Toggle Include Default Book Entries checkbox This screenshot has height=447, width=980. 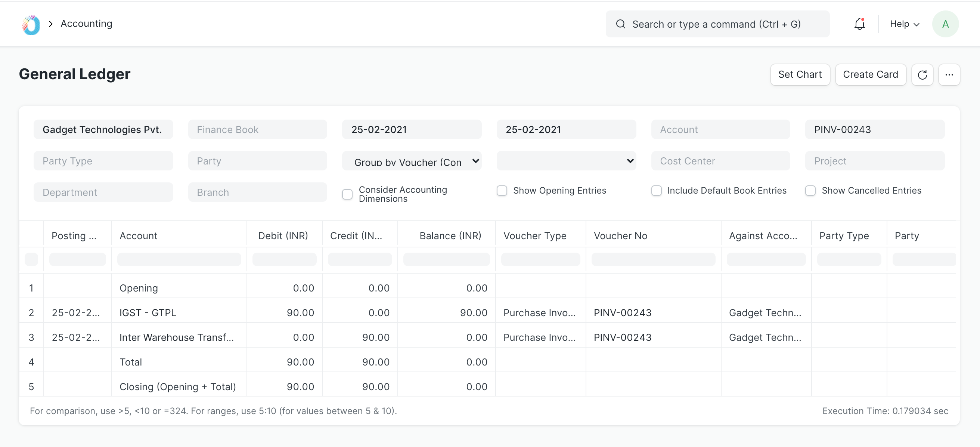pyautogui.click(x=656, y=191)
